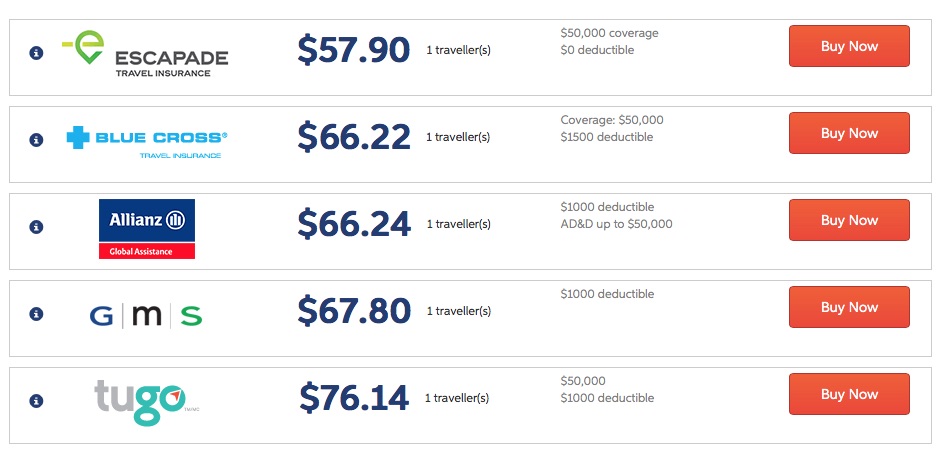Purchase the GMS plan with Buy Now
938x450 pixels.
[x=849, y=307]
